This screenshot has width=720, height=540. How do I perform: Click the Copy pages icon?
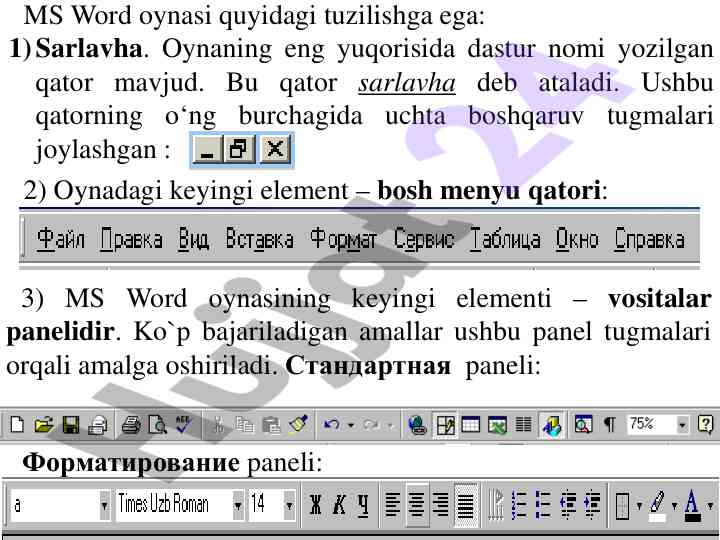[244, 425]
